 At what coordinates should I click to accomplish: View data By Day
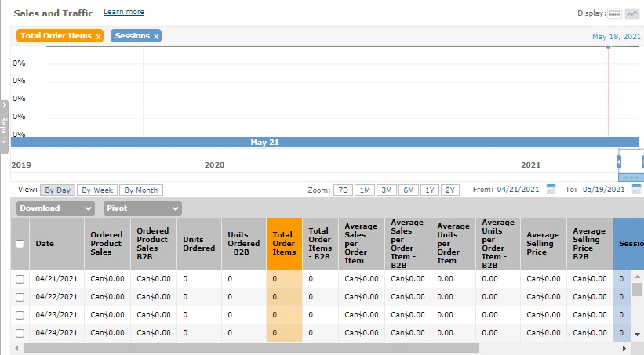tap(57, 190)
